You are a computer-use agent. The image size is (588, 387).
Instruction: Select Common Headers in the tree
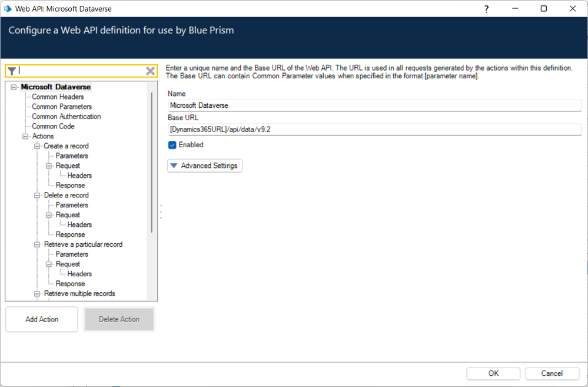pos(58,97)
